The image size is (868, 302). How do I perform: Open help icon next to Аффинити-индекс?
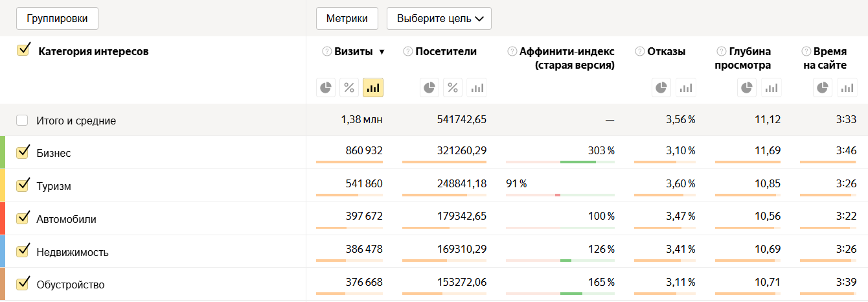(512, 52)
